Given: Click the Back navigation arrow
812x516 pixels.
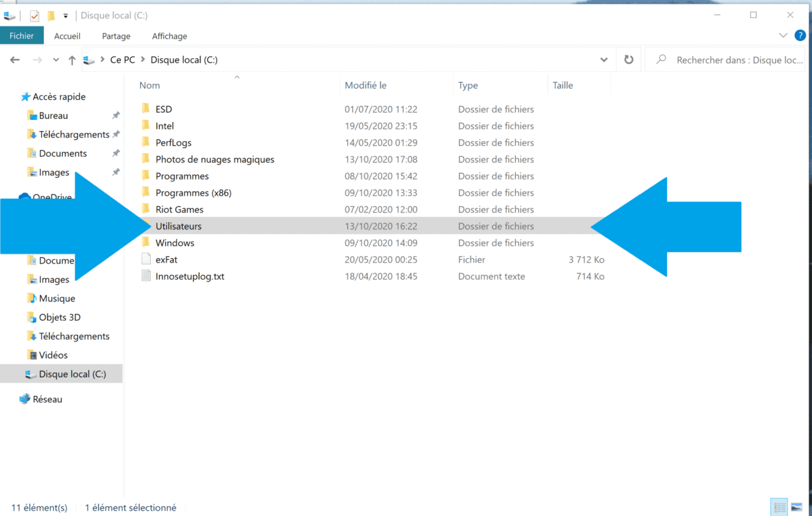Looking at the screenshot, I should coord(15,60).
